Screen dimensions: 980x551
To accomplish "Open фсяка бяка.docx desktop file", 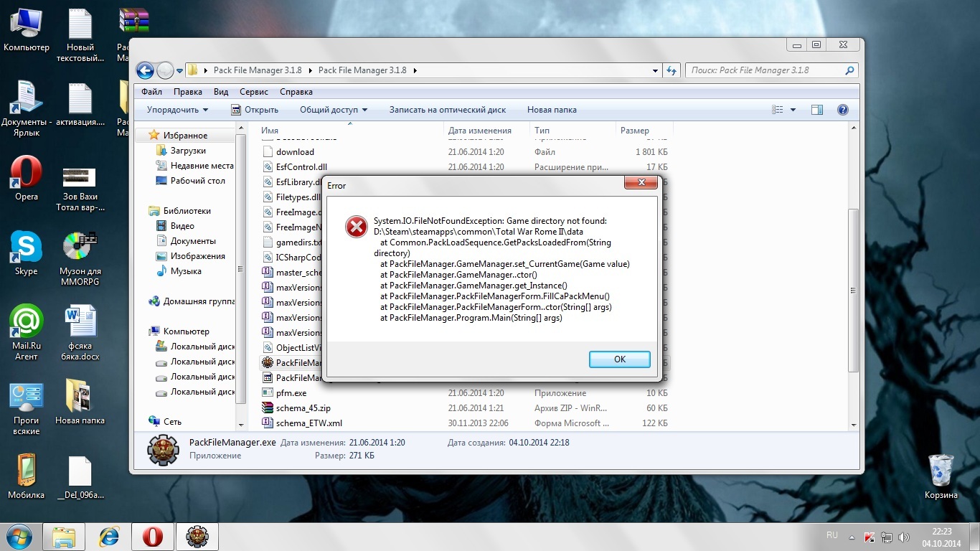I will coord(80,333).
